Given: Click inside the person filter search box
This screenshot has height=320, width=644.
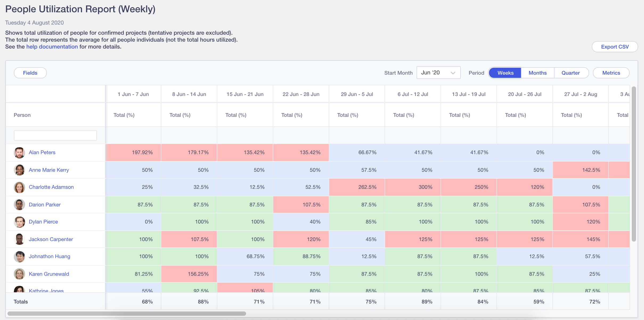Looking at the screenshot, I should [55, 135].
